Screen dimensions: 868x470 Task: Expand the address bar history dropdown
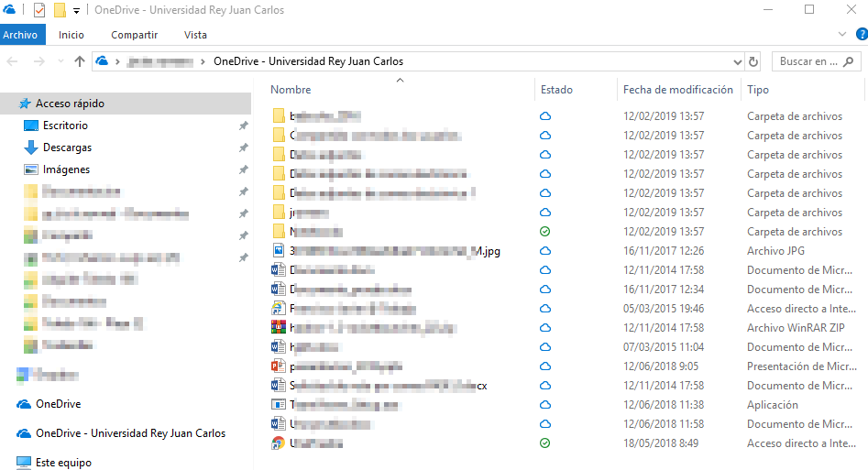click(737, 62)
